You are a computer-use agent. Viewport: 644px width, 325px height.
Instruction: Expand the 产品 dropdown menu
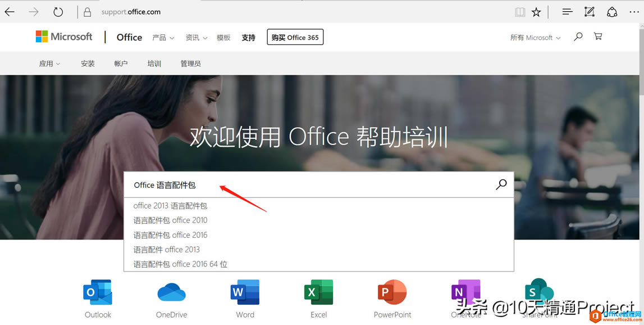163,38
